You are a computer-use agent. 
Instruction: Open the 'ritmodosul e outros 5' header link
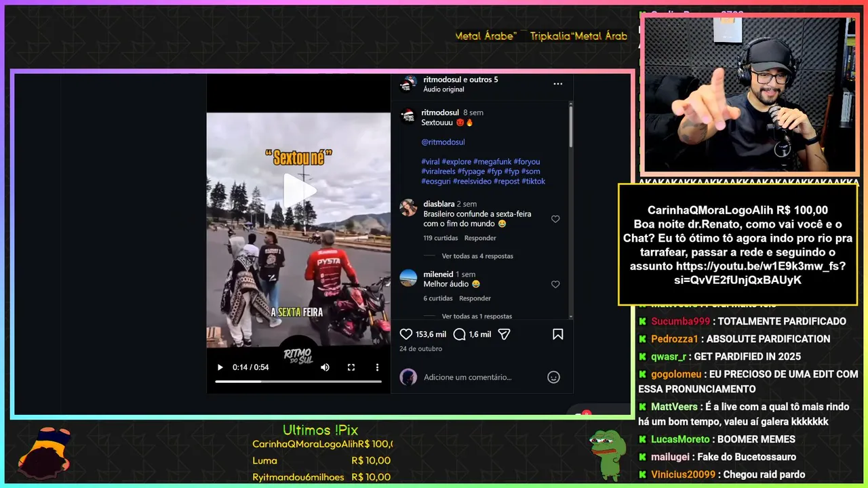coord(460,79)
